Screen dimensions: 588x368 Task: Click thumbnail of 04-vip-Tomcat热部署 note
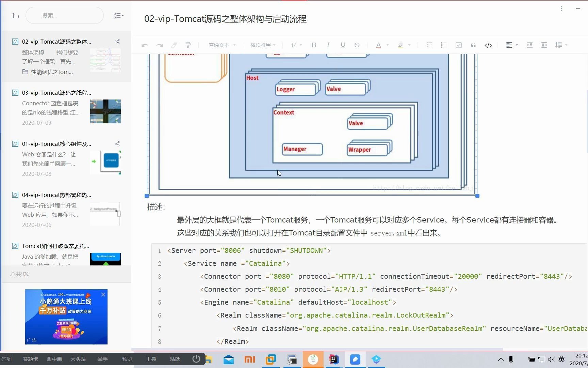[x=105, y=214]
